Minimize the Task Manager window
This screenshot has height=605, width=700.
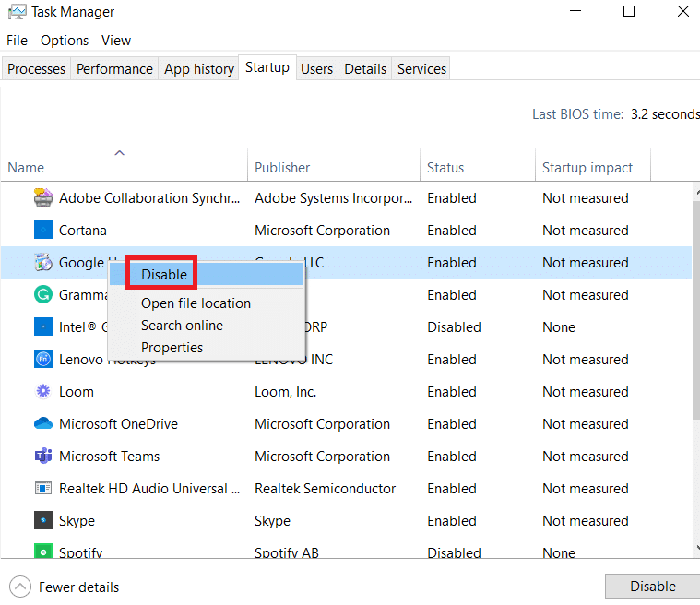pyautogui.click(x=575, y=11)
